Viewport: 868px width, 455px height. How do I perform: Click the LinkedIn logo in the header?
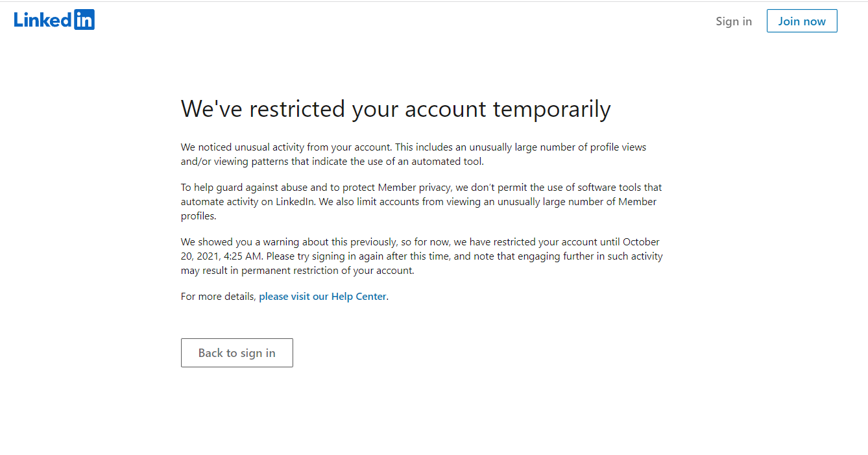(x=54, y=20)
